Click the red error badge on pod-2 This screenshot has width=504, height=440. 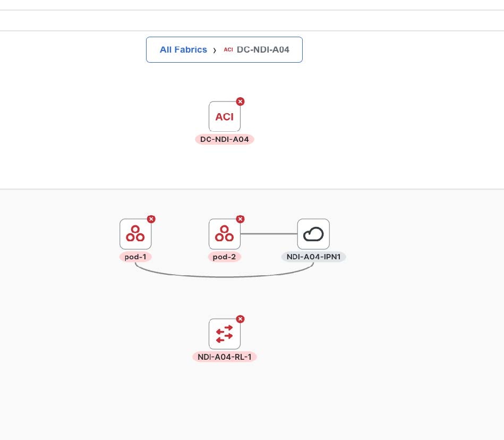click(x=240, y=219)
